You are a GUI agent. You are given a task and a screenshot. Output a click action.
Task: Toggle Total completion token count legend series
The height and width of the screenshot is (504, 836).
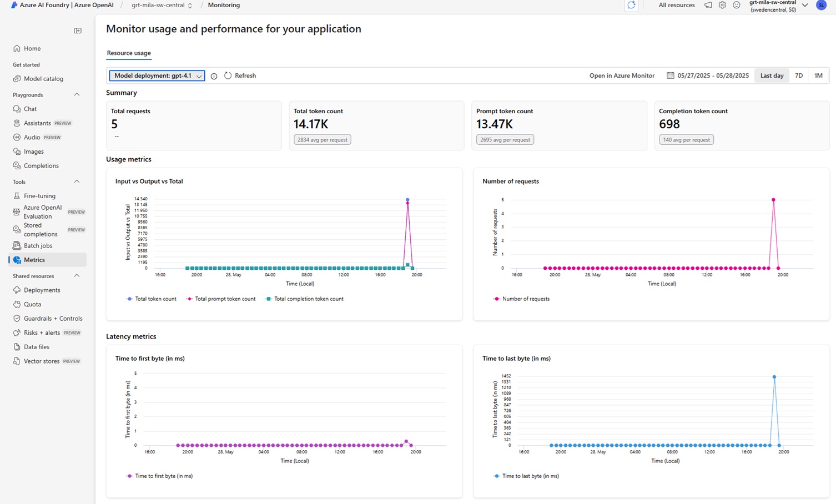click(x=304, y=299)
